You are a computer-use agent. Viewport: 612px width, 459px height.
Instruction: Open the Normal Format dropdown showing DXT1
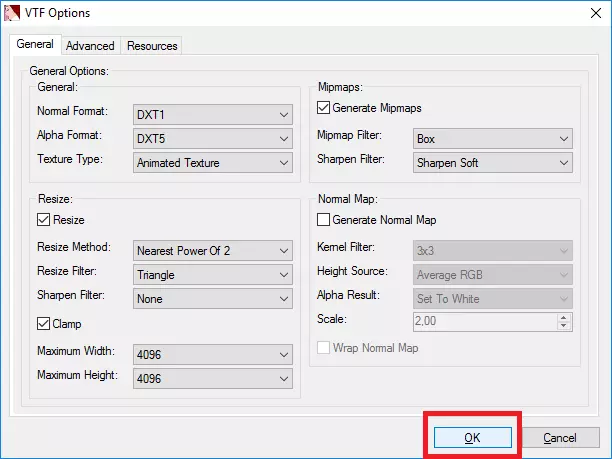coord(213,115)
